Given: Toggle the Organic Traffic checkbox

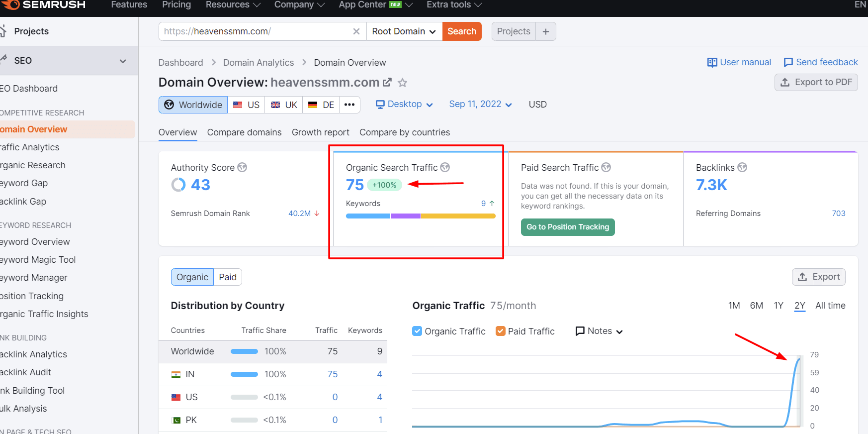Looking at the screenshot, I should pyautogui.click(x=417, y=331).
